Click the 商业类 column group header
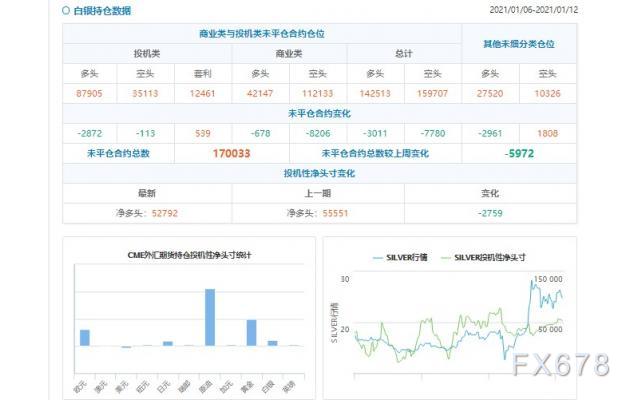 click(x=289, y=54)
